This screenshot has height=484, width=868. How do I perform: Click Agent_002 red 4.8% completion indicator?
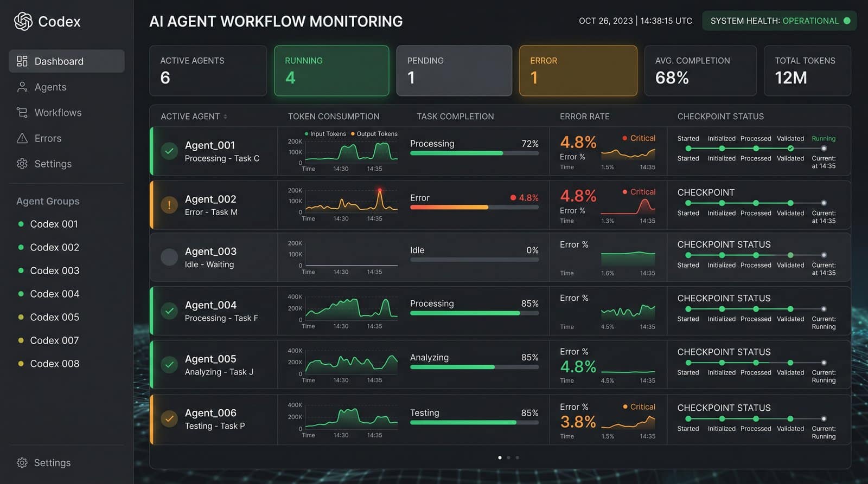(x=525, y=198)
